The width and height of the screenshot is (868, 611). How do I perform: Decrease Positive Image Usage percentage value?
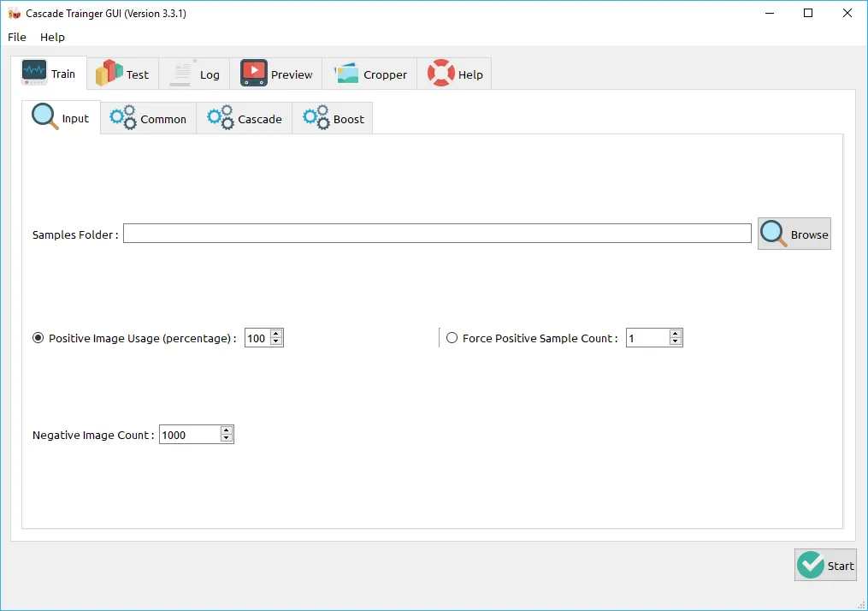pyautogui.click(x=276, y=341)
